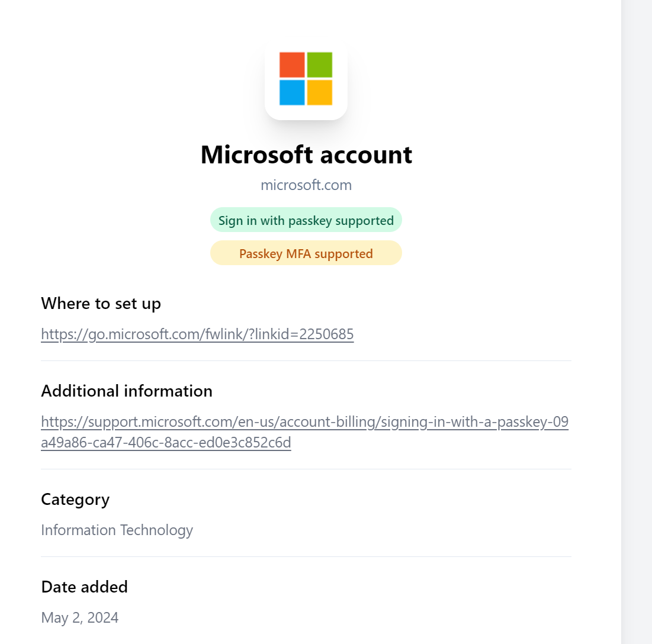The height and width of the screenshot is (644, 652).
Task: Click the blue square of the Microsoft logo
Action: point(292,92)
